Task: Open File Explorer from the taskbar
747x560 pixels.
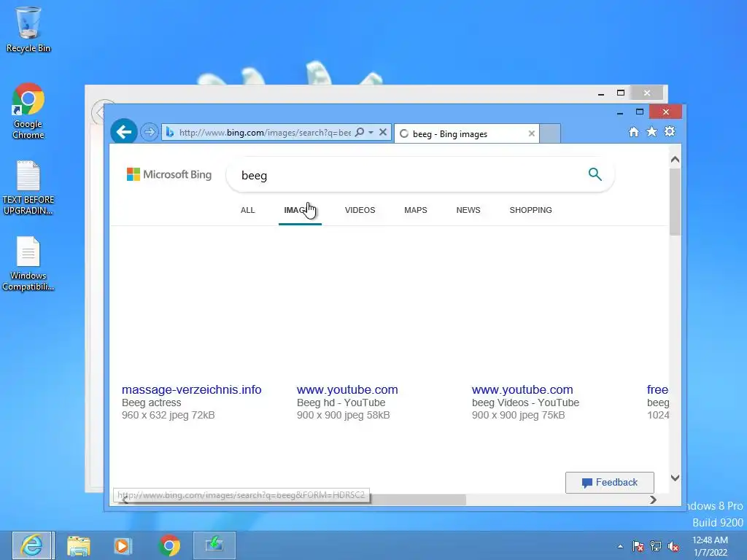Action: pos(79,545)
